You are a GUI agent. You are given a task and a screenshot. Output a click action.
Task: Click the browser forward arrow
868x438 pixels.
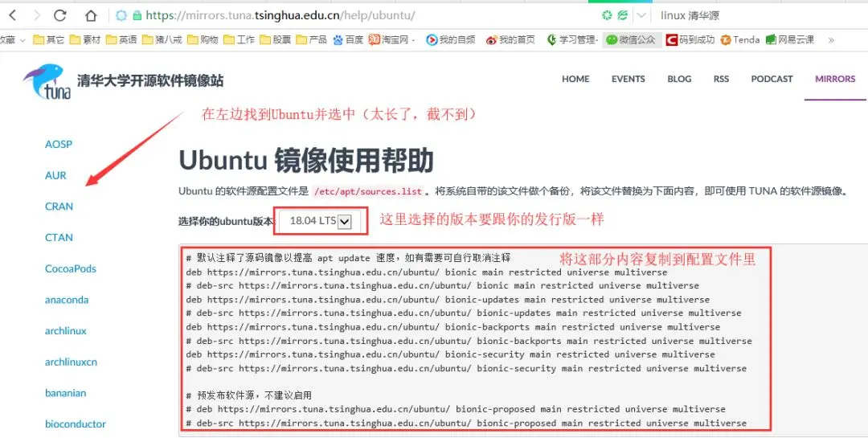click(x=36, y=15)
